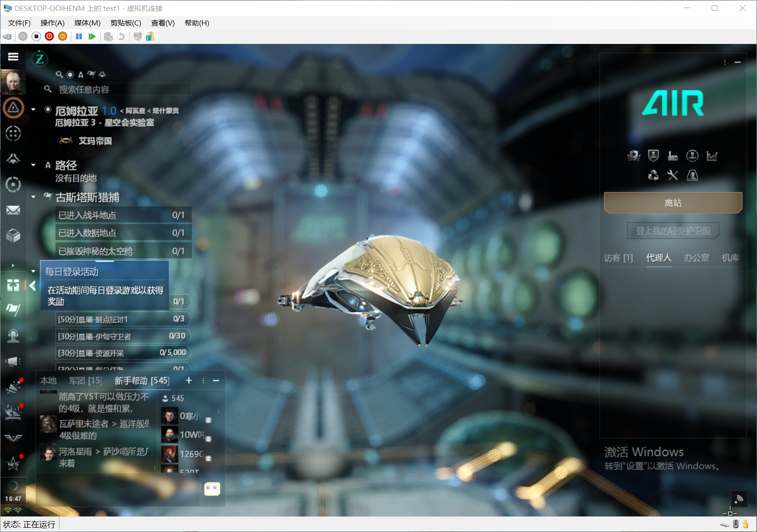Open the 查看(V) menu

163,23
